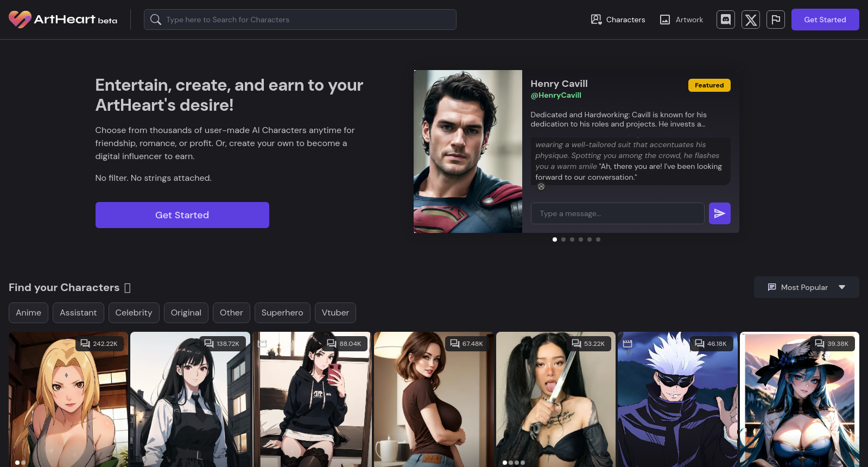Open the character card with 138.72K chats
This screenshot has height=467, width=868.
pyautogui.click(x=191, y=400)
